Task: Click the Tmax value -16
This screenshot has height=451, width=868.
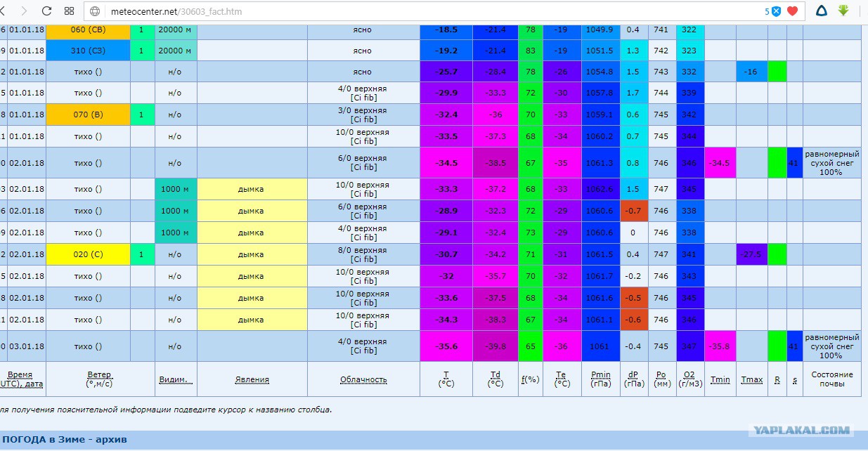Action: [x=751, y=72]
